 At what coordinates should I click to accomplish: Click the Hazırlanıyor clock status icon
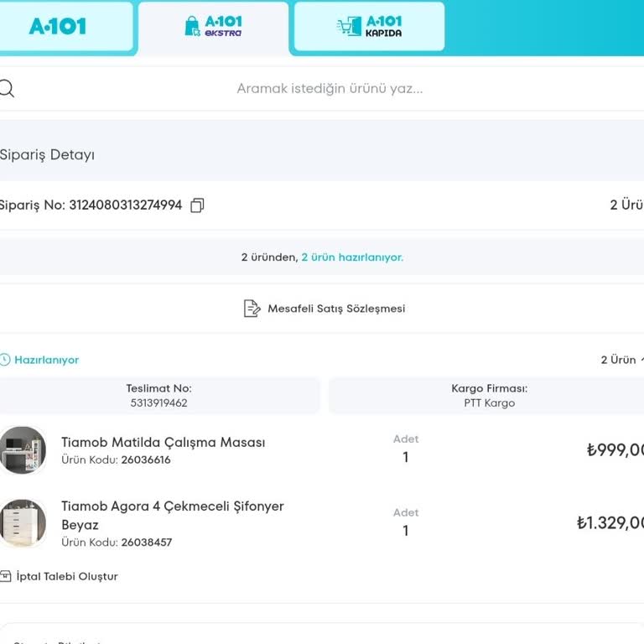[x=5, y=360]
